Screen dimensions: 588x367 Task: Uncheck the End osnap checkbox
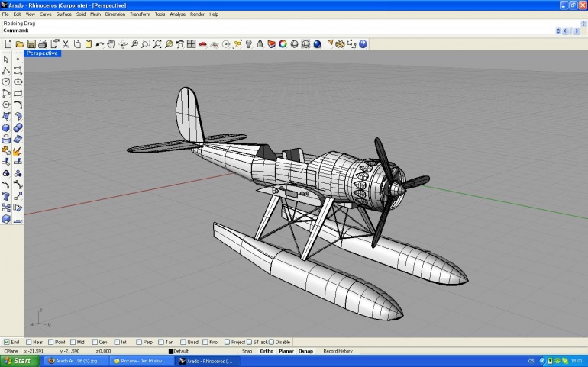tap(7, 342)
